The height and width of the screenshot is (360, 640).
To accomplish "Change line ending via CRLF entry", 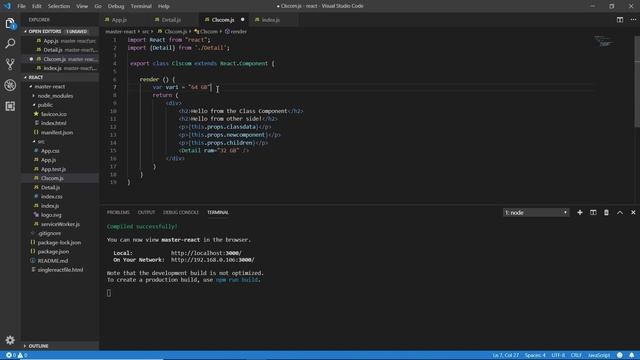I will [576, 355].
